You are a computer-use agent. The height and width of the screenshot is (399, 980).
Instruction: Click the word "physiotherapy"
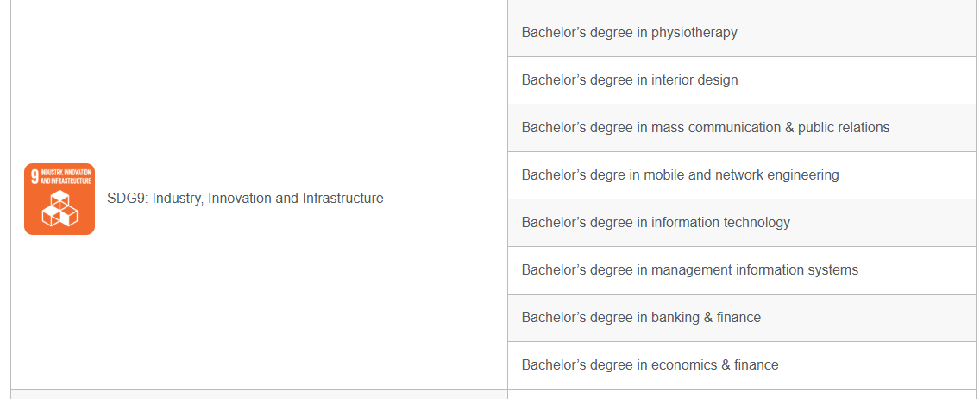click(694, 33)
